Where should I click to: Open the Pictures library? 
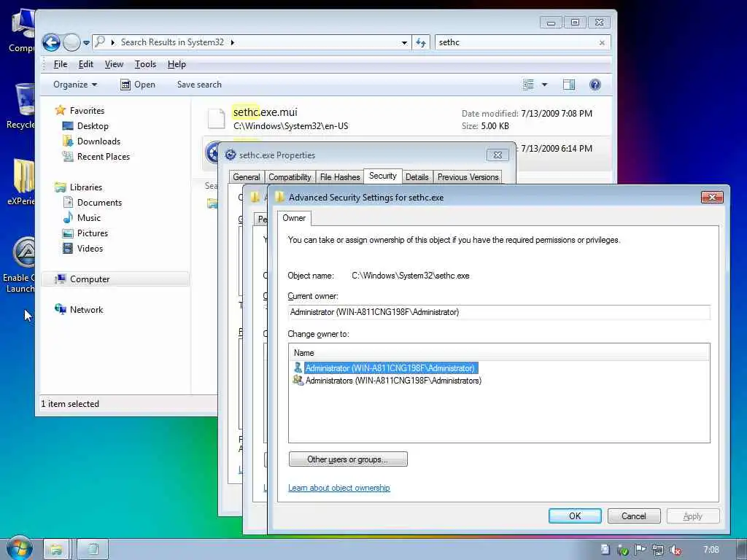(93, 233)
